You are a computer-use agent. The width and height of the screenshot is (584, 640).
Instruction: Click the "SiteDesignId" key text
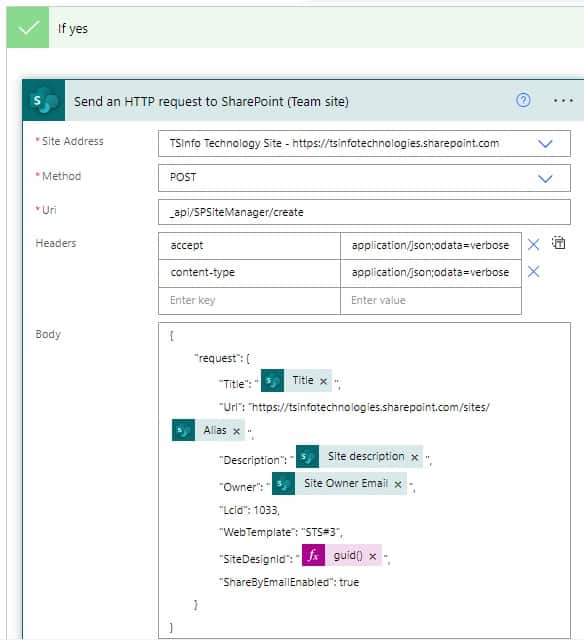[256, 559]
